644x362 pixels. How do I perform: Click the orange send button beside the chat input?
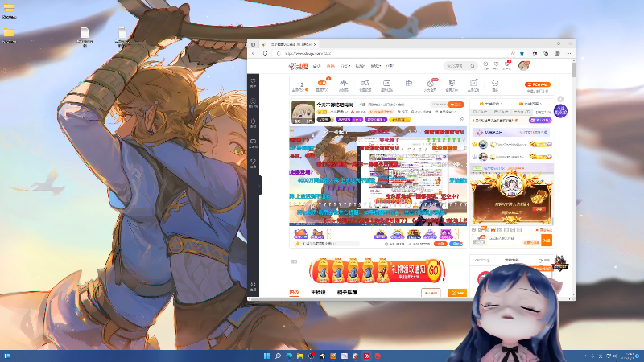coord(547,241)
